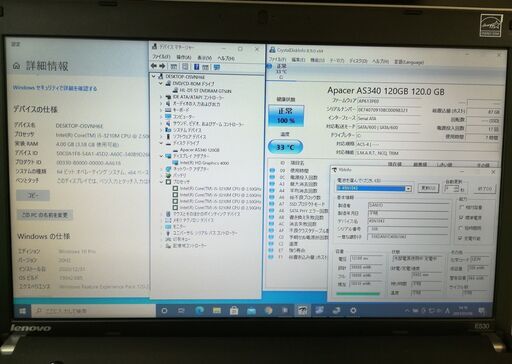Select last Intel Core i5-3210M processor entry
512x364 pixels.
tap(217, 208)
